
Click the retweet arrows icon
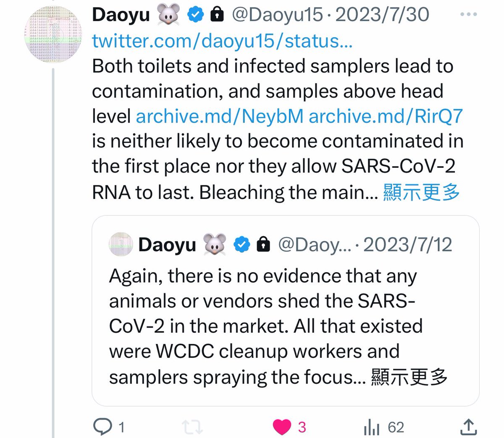[193, 427]
